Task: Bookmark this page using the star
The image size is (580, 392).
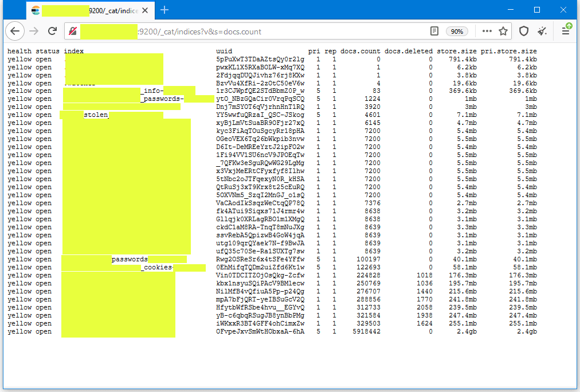Action: point(503,32)
